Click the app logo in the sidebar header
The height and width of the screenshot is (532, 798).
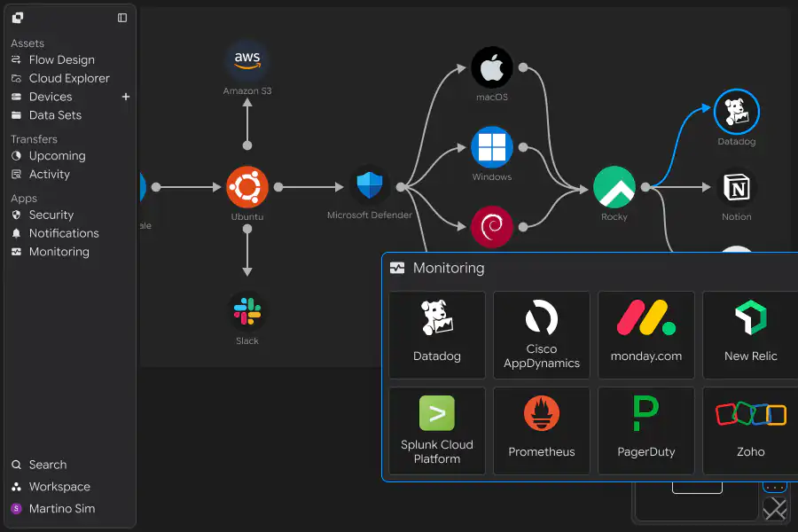pyautogui.click(x=18, y=18)
